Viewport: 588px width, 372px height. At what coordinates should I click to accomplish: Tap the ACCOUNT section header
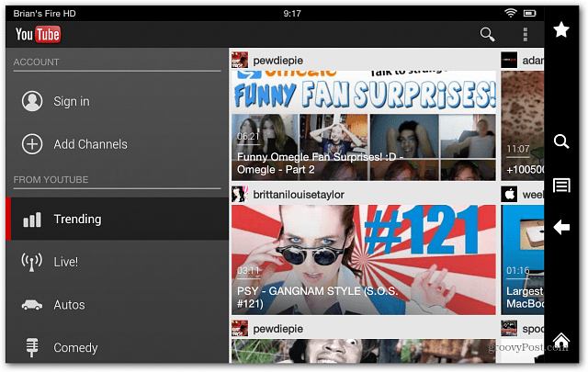[37, 62]
